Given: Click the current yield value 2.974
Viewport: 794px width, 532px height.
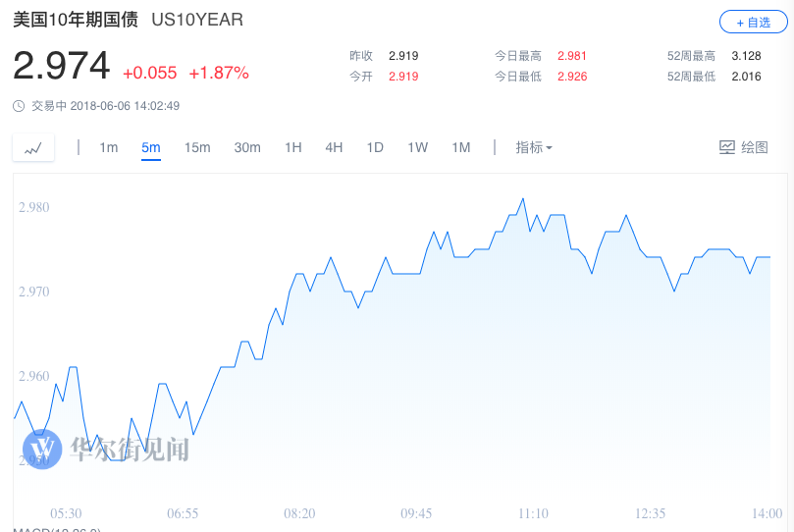Looking at the screenshot, I should 61,66.
